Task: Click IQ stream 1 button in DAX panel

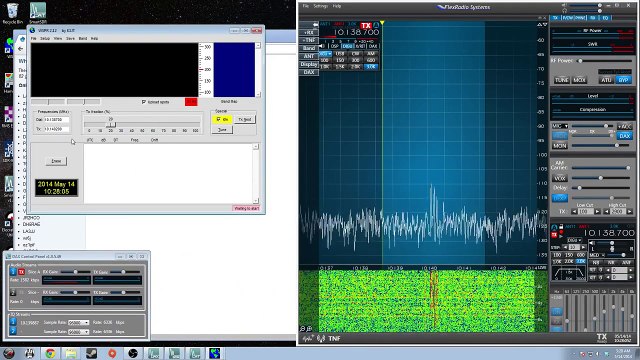Action: click(x=13, y=322)
